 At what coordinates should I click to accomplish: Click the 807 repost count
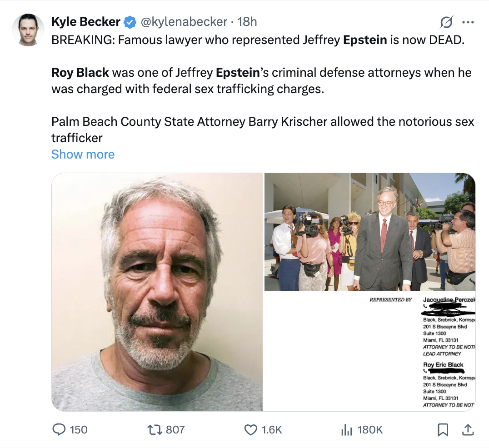point(175,429)
